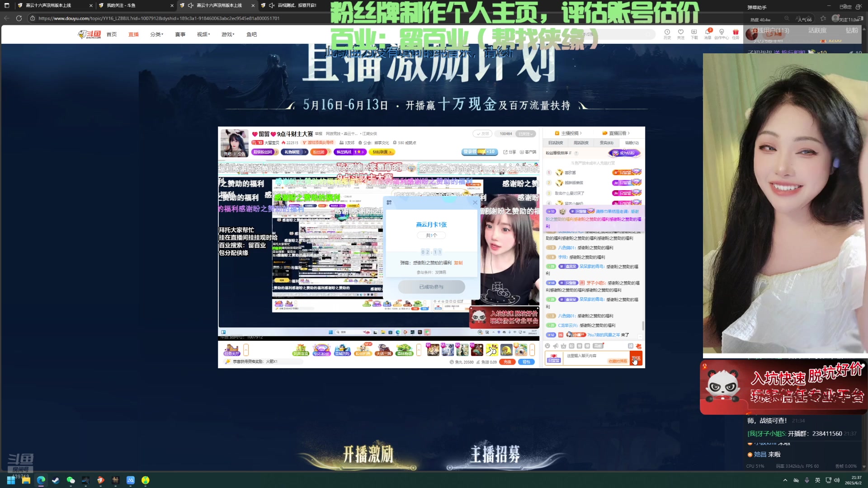Screen dimensions: 868x488
Task: Open the 任务大厅 task hall icon
Action: pos(231,350)
